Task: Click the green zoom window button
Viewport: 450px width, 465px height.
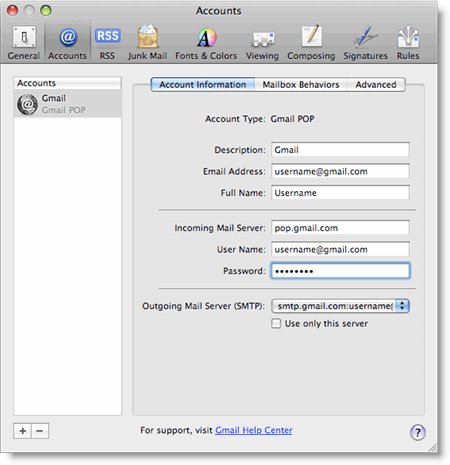Action: [x=46, y=10]
